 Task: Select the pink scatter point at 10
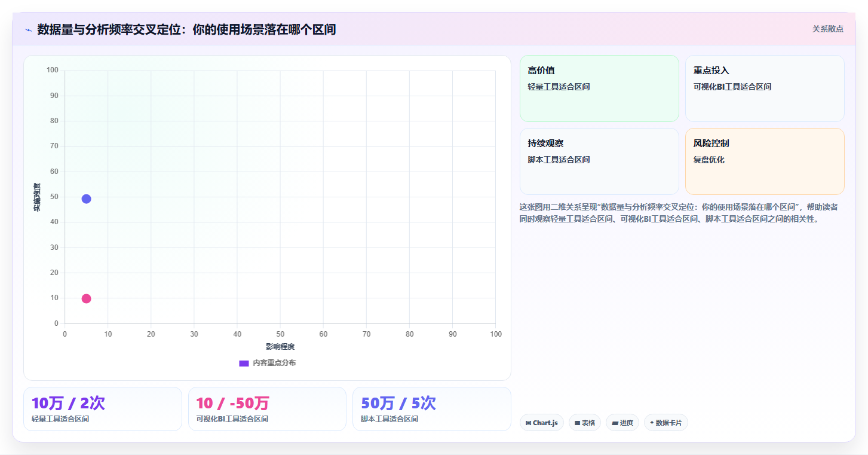86,298
